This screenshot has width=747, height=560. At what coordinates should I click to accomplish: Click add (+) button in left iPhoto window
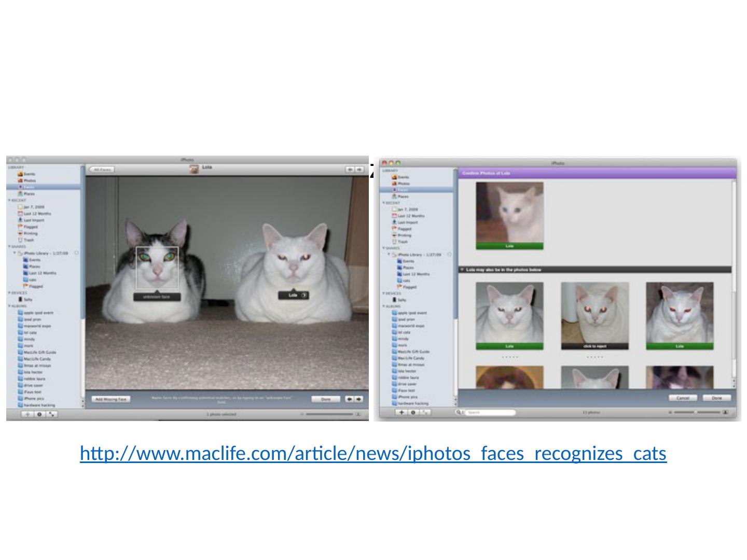[x=28, y=414]
